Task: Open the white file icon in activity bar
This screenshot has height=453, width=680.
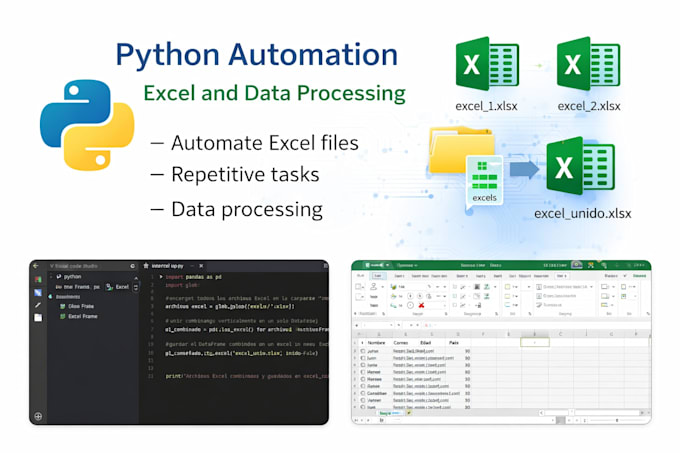Action: coord(38,317)
